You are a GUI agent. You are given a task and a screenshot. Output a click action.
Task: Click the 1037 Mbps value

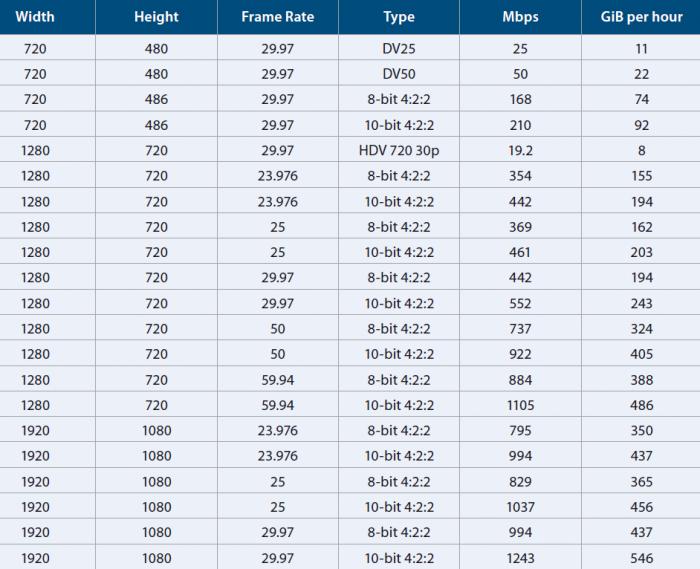pos(521,507)
